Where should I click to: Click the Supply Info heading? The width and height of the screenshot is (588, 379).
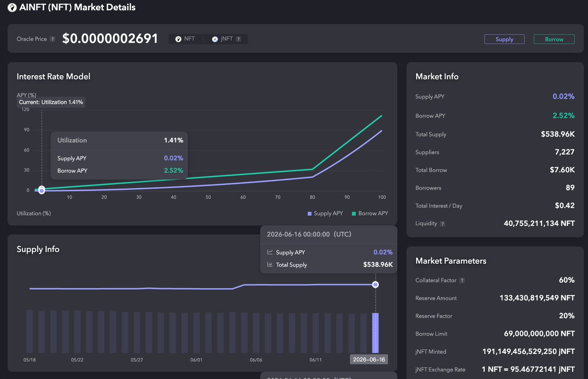pos(38,249)
